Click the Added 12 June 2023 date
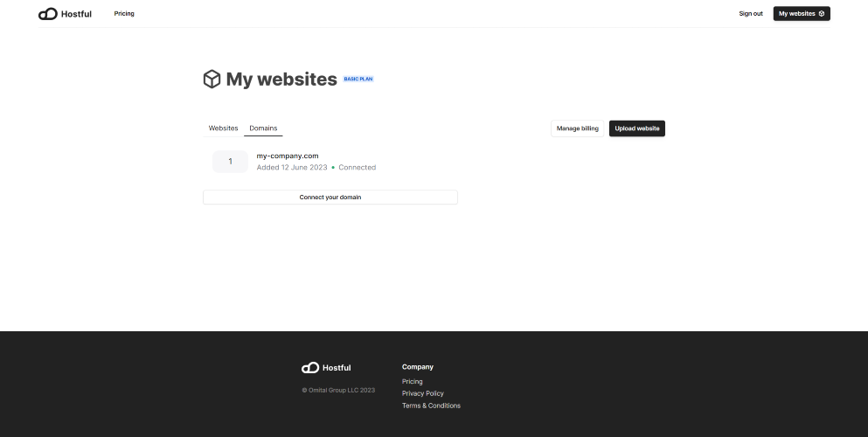Image resolution: width=868 pixels, height=437 pixels. click(292, 168)
